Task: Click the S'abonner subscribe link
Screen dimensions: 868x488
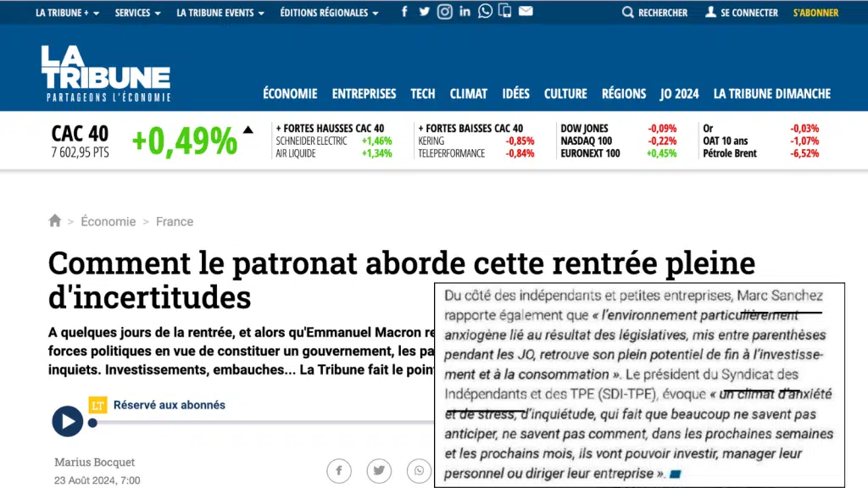Action: pos(815,13)
